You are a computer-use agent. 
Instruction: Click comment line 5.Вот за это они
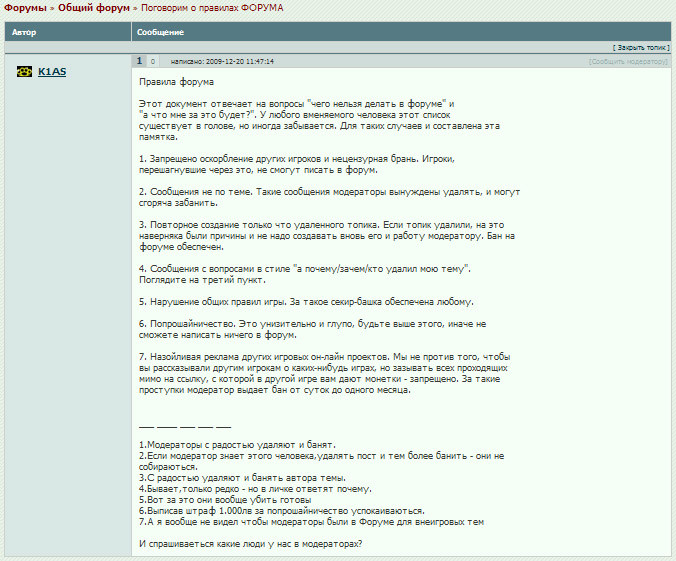(x=225, y=500)
